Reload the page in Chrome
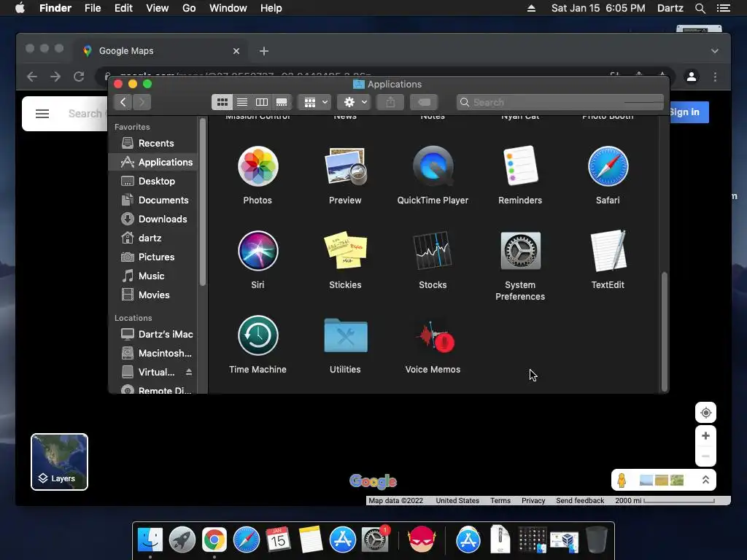Image resolution: width=747 pixels, height=560 pixels. (x=79, y=77)
